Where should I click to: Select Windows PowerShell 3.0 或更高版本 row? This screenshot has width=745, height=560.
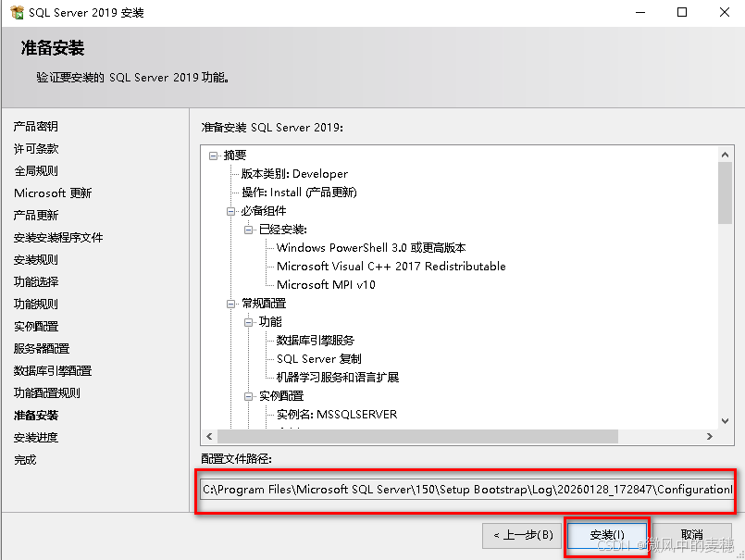tap(371, 248)
